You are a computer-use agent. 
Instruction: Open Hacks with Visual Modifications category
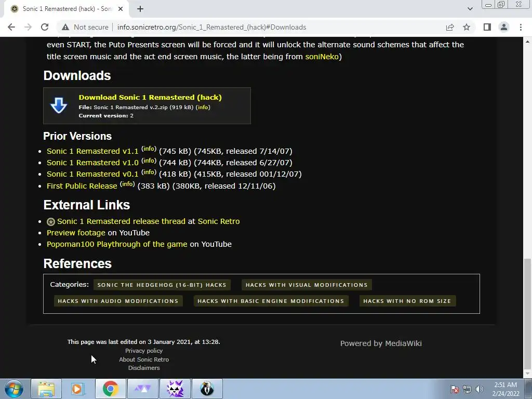pos(307,285)
